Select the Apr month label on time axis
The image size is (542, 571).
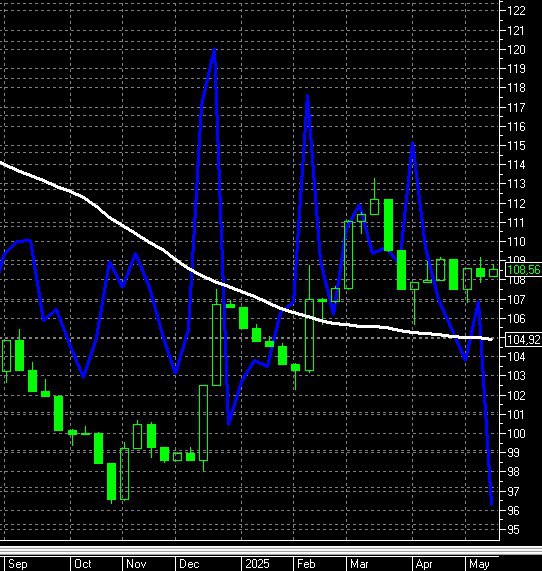click(424, 564)
